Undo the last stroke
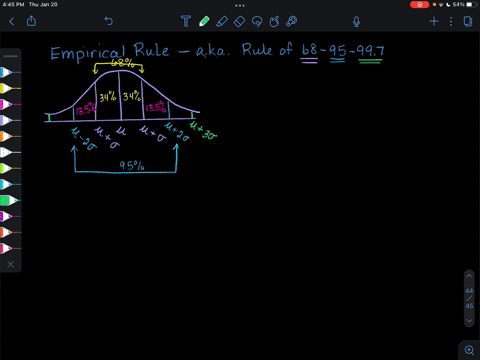480x360 pixels. [x=109, y=21]
